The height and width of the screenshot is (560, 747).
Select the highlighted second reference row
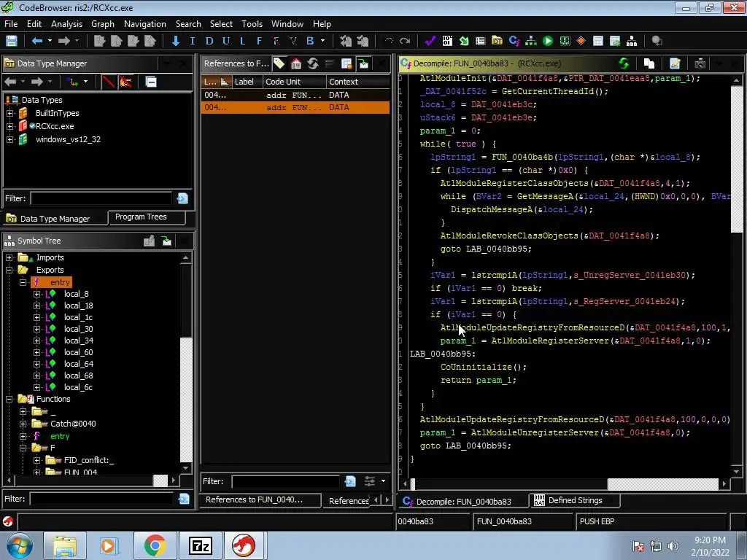pyautogui.click(x=295, y=108)
